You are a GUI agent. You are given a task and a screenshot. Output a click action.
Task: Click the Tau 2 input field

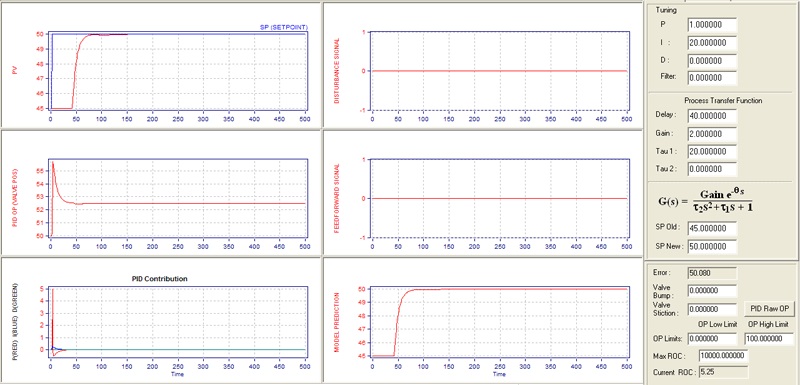[x=712, y=169]
